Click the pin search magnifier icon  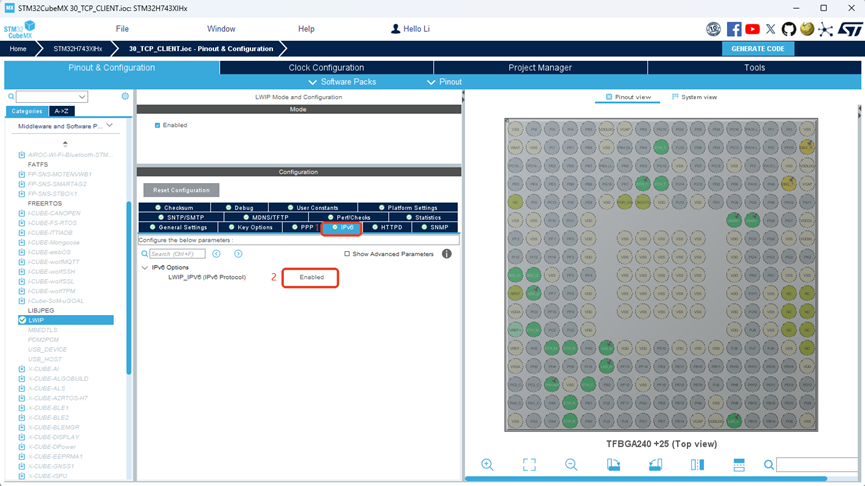[768, 465]
